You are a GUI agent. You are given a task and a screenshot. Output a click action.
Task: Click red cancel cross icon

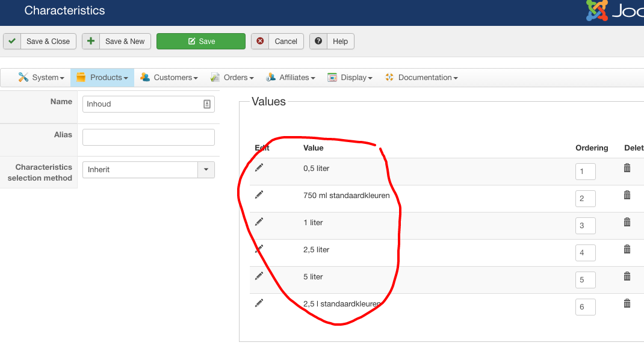pos(260,41)
